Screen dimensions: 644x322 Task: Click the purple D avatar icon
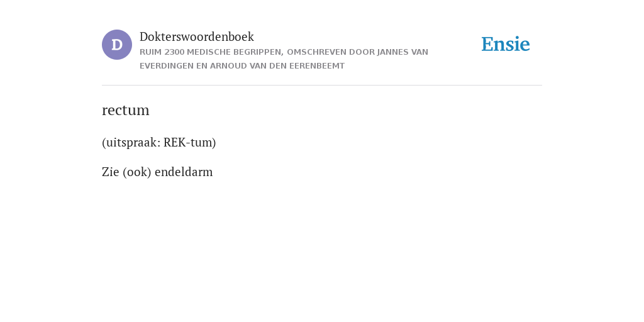pos(117,45)
